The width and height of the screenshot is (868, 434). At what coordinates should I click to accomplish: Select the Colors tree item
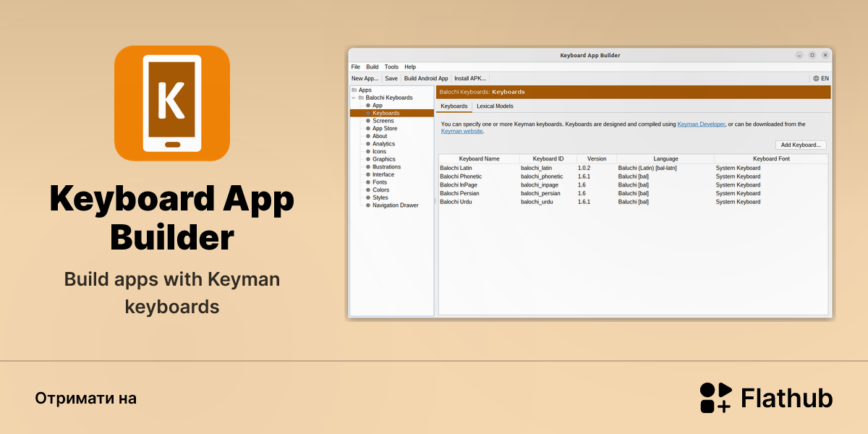pos(378,190)
